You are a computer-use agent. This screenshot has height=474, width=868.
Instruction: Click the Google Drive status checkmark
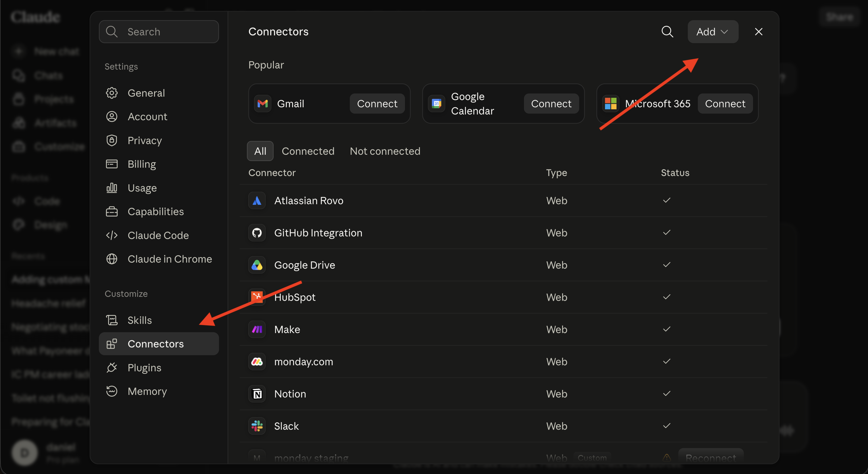(x=667, y=265)
